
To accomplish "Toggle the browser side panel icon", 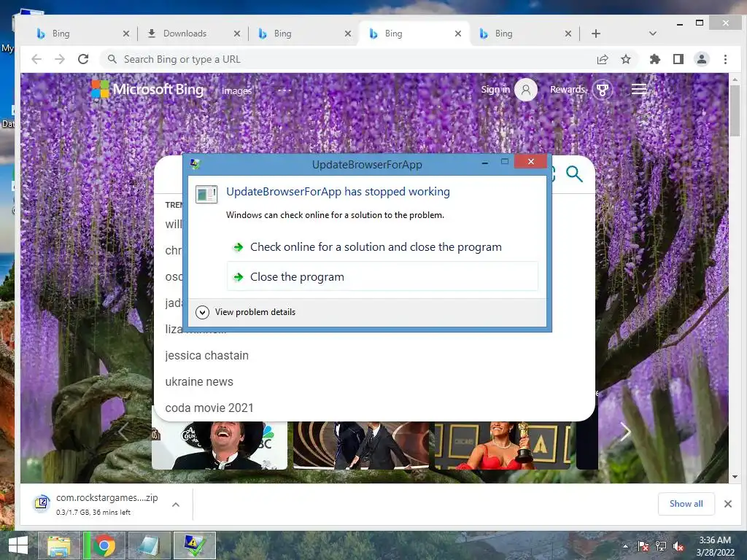I will pyautogui.click(x=678, y=59).
